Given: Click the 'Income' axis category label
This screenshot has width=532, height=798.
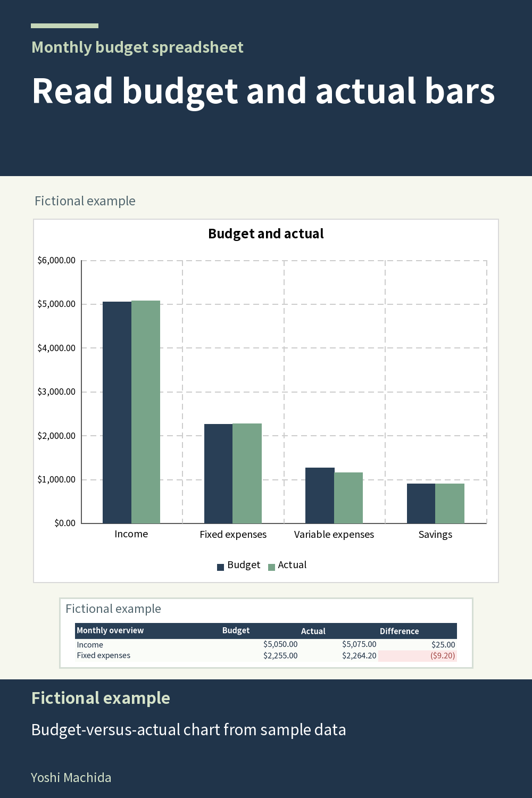Looking at the screenshot, I should pyautogui.click(x=131, y=534).
